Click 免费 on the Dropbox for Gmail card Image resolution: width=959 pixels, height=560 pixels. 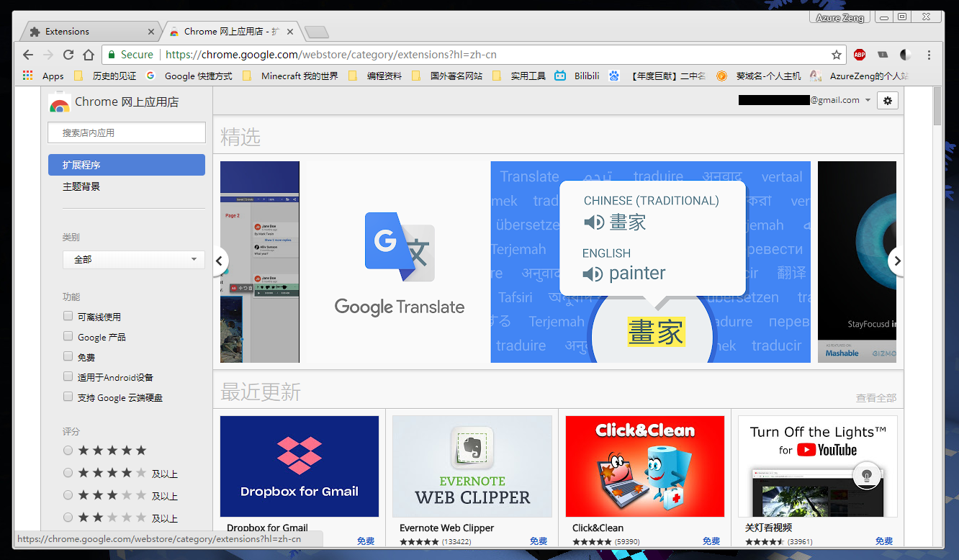(x=366, y=541)
